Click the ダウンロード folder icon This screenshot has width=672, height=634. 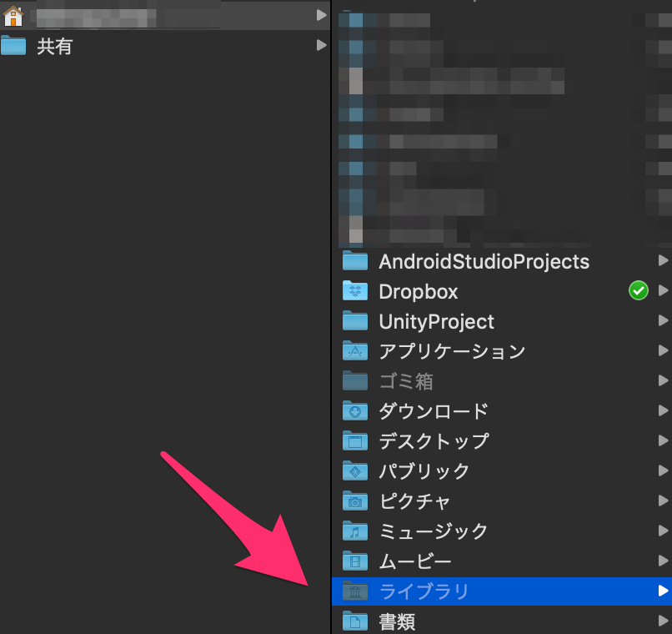[x=355, y=410]
